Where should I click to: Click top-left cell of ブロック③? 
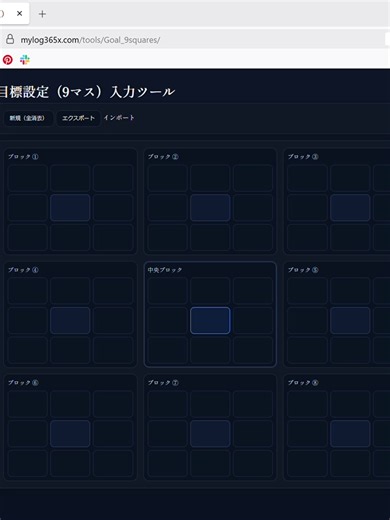point(307,178)
